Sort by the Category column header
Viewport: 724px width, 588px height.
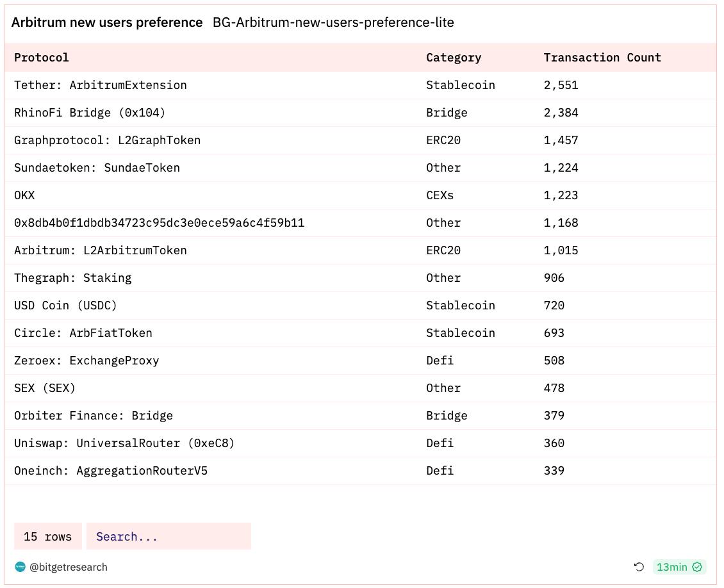coord(454,57)
